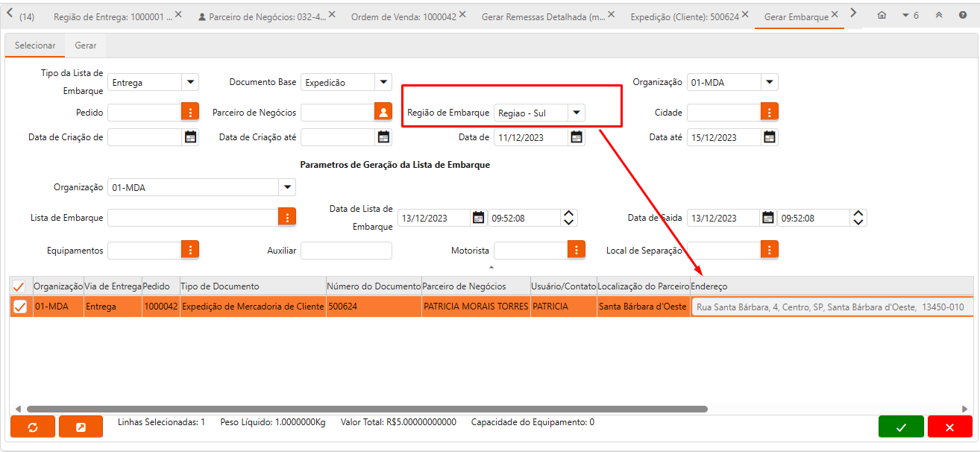Open the Ordem de Venda: 1000042 tab
980x452 pixels.
click(403, 16)
